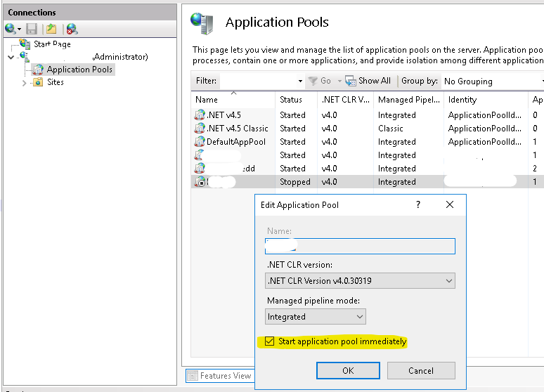Screen dimensions: 544x392
Task: Click the .NET v4.5 Classic pool icon
Action: tap(200, 129)
